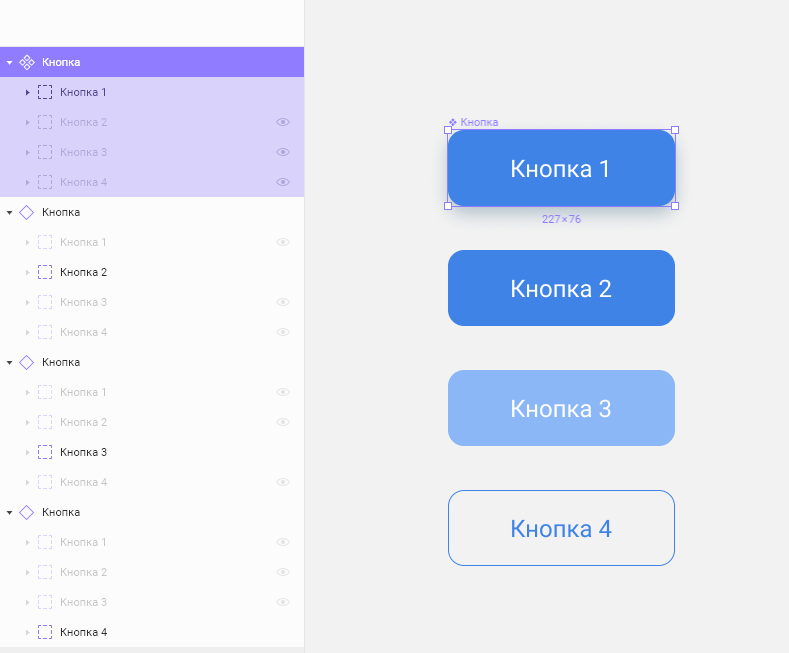Click the solid blue Кнопка 1 button on canvas
The height and width of the screenshot is (653, 789).
[561, 168]
